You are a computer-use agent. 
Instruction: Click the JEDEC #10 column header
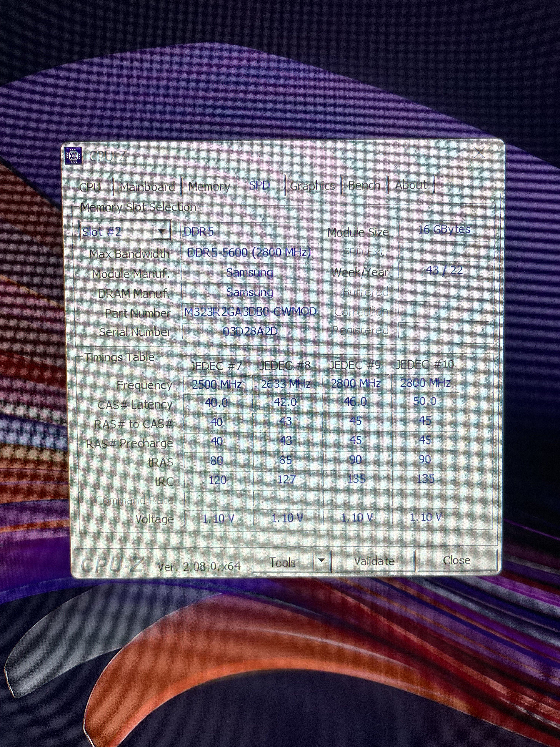click(x=425, y=364)
